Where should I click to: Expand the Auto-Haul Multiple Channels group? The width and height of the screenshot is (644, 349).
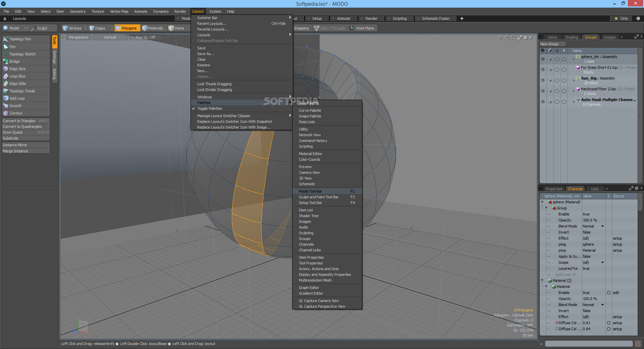(x=573, y=102)
